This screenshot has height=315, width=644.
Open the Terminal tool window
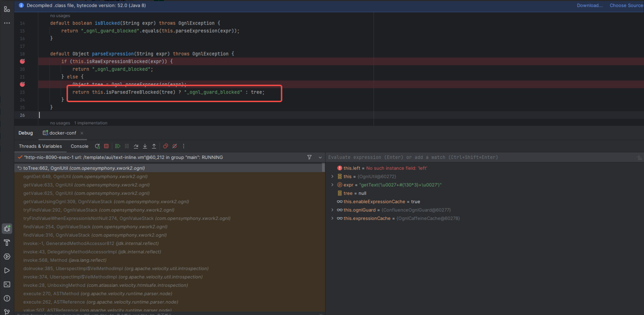[7, 284]
